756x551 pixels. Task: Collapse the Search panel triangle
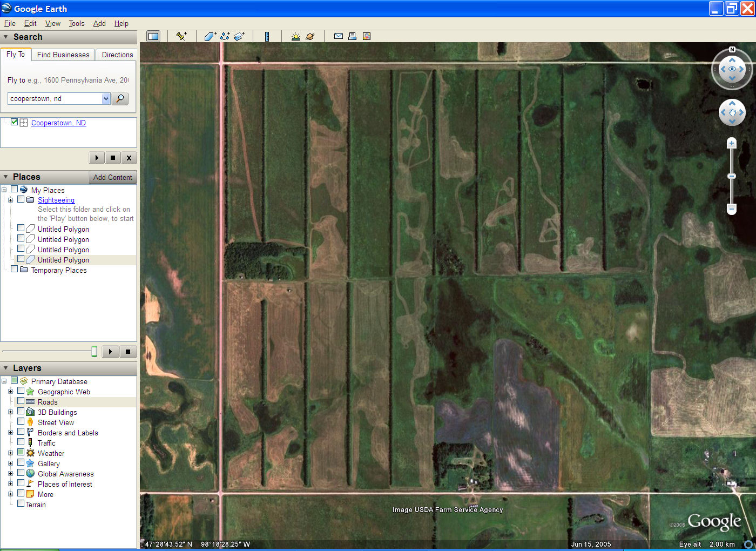[x=6, y=37]
